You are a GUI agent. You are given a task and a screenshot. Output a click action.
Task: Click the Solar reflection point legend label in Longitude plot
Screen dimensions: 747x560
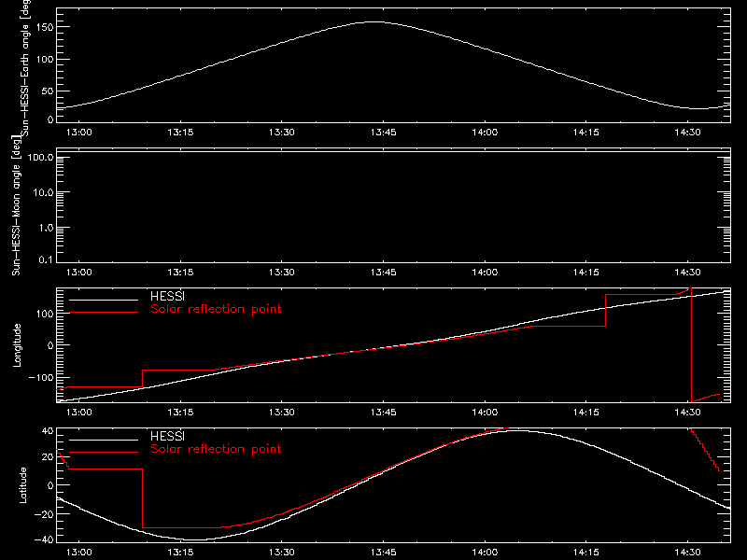pyautogui.click(x=216, y=309)
